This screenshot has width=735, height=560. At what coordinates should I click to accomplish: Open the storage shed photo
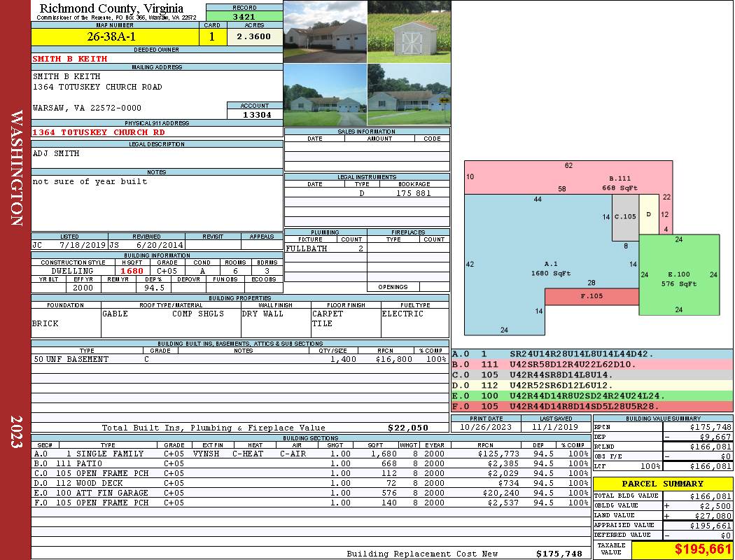tap(409, 31)
